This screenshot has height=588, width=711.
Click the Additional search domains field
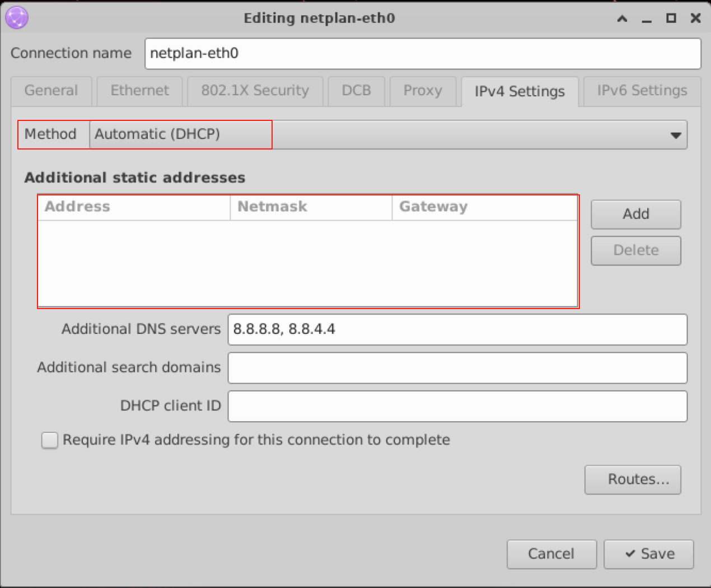[x=457, y=368]
